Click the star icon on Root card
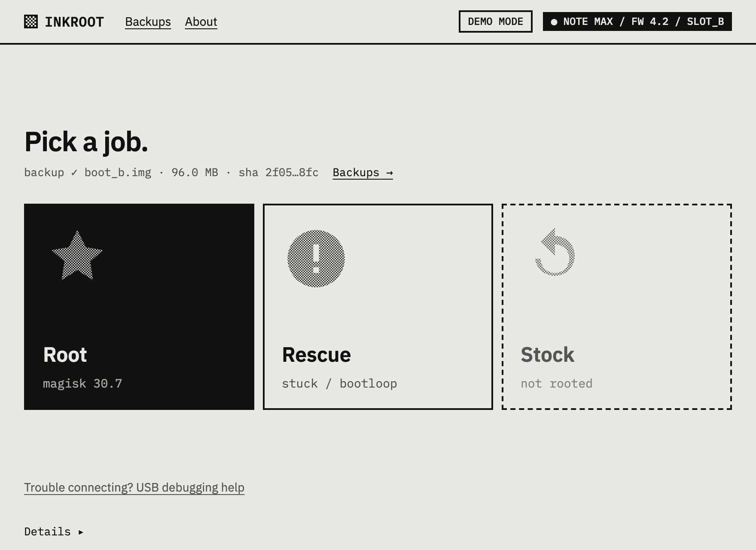 [x=77, y=256]
